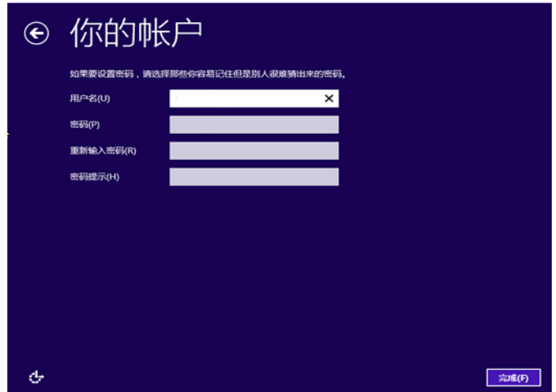Image resolution: width=556 pixels, height=392 pixels.
Task: Go back using the circled arrow
Action: pyautogui.click(x=36, y=33)
